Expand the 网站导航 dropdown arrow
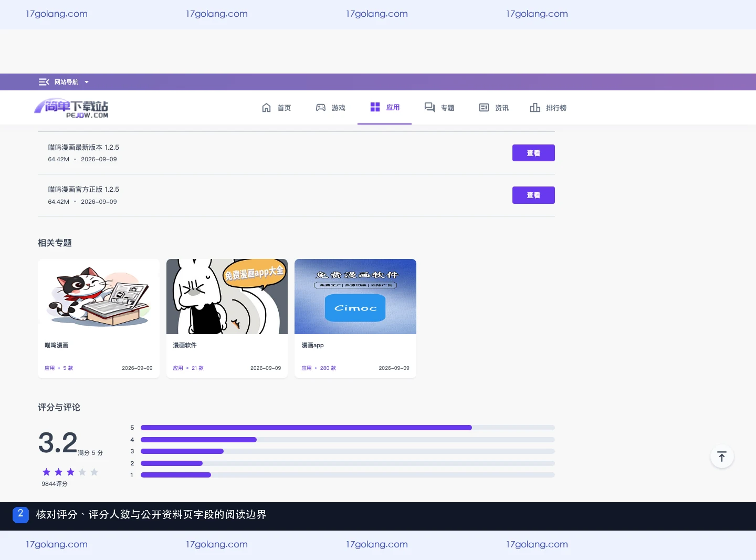The image size is (756, 560). [87, 82]
